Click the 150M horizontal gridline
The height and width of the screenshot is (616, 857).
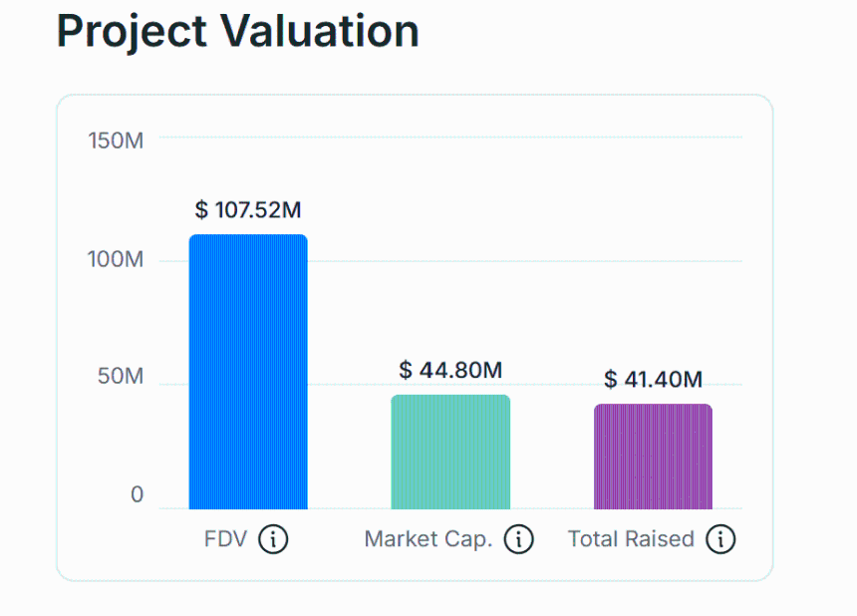(x=450, y=137)
